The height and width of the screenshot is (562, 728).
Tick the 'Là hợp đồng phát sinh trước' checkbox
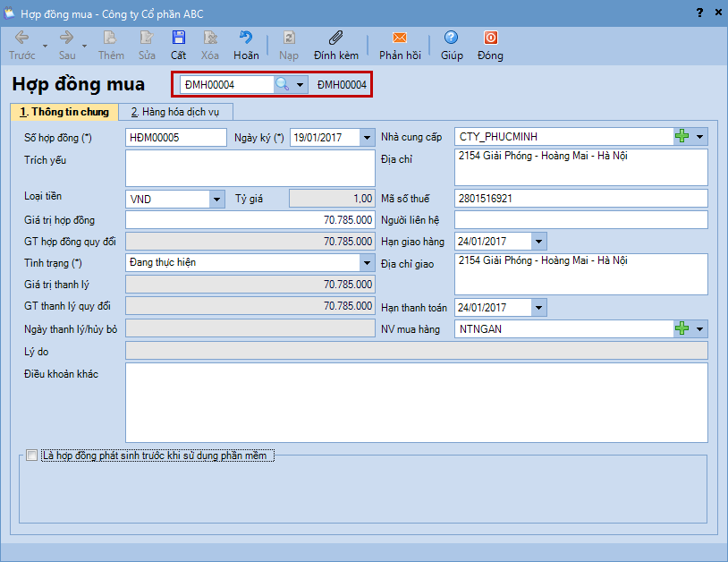coord(32,456)
